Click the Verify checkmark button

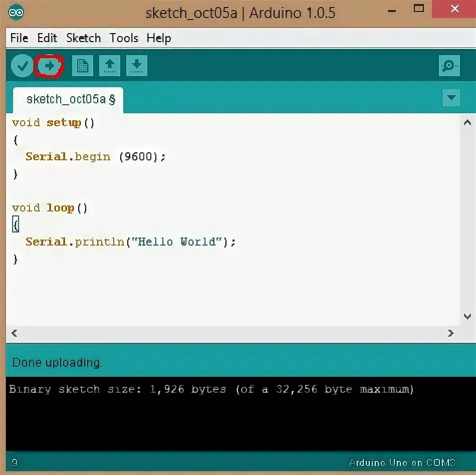click(x=22, y=66)
